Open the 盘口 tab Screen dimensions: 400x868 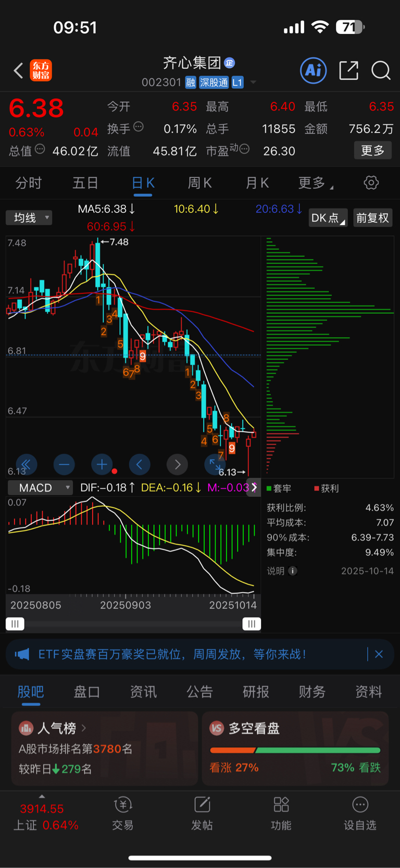87,692
